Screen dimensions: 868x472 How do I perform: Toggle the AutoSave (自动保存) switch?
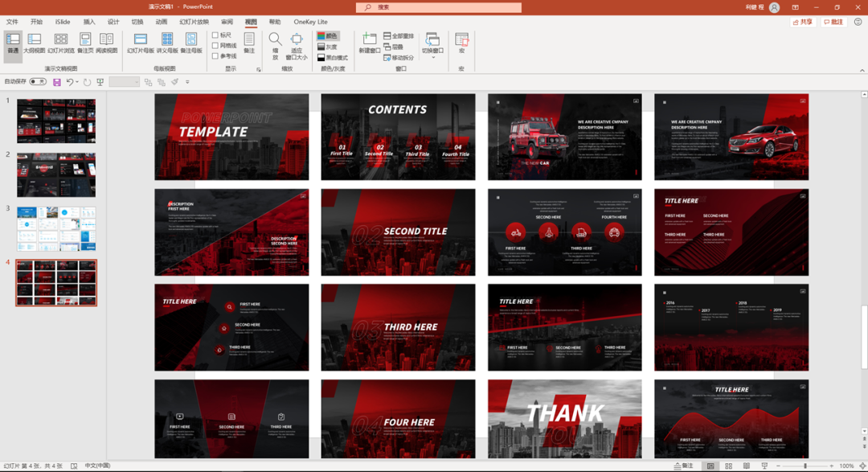click(x=38, y=82)
